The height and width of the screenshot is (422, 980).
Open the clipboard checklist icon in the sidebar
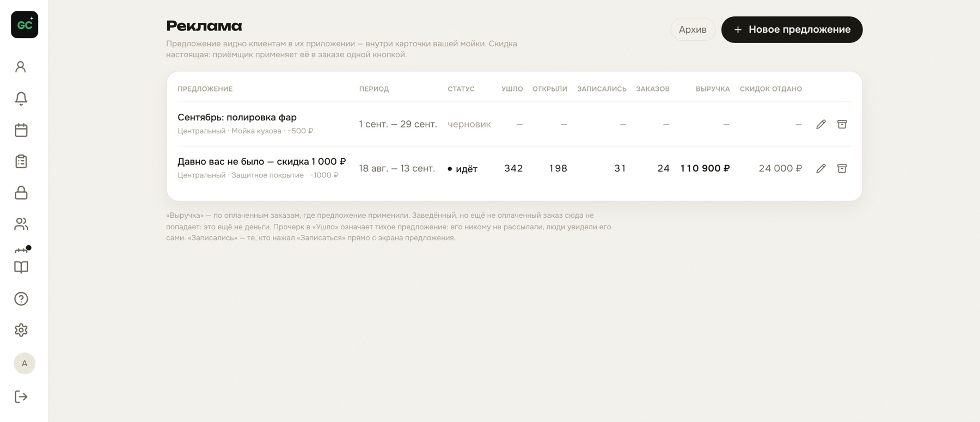pyautogui.click(x=21, y=161)
